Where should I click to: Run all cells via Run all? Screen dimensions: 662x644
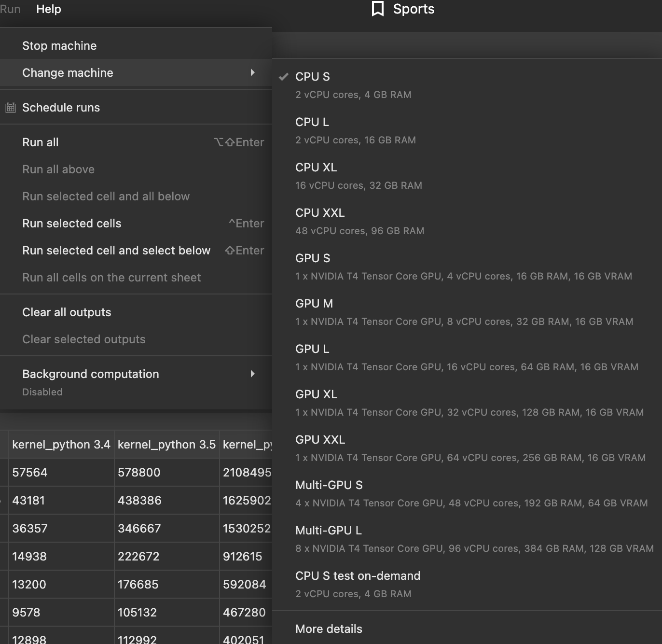coord(40,142)
